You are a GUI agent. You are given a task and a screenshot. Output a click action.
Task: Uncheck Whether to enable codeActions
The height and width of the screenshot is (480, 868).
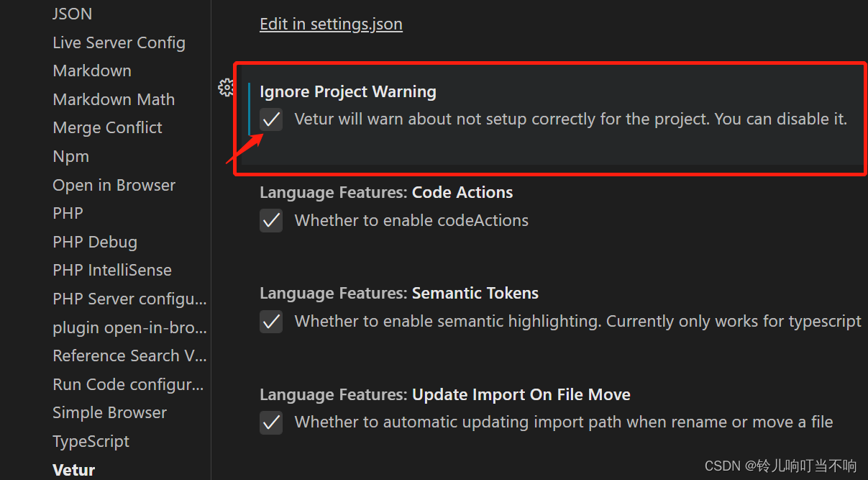271,220
